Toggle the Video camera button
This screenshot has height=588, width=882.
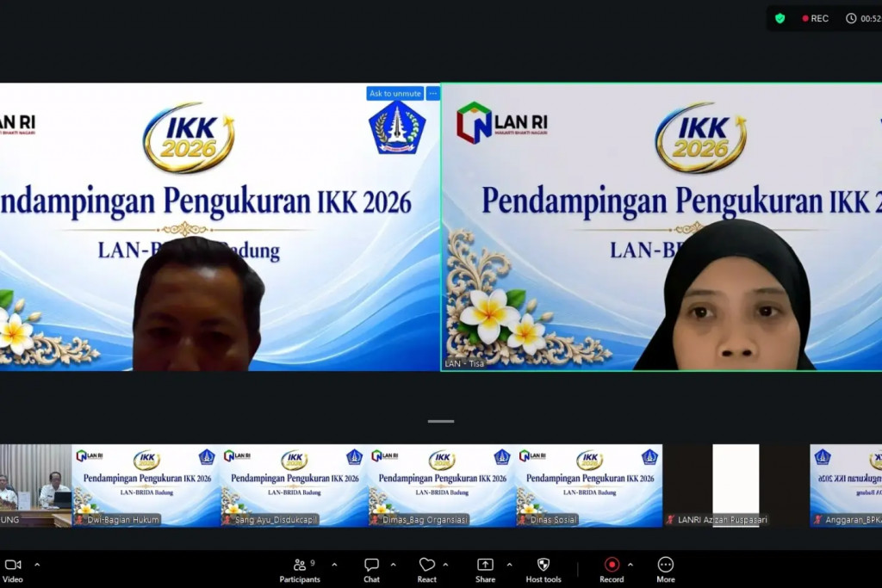click(x=12, y=570)
